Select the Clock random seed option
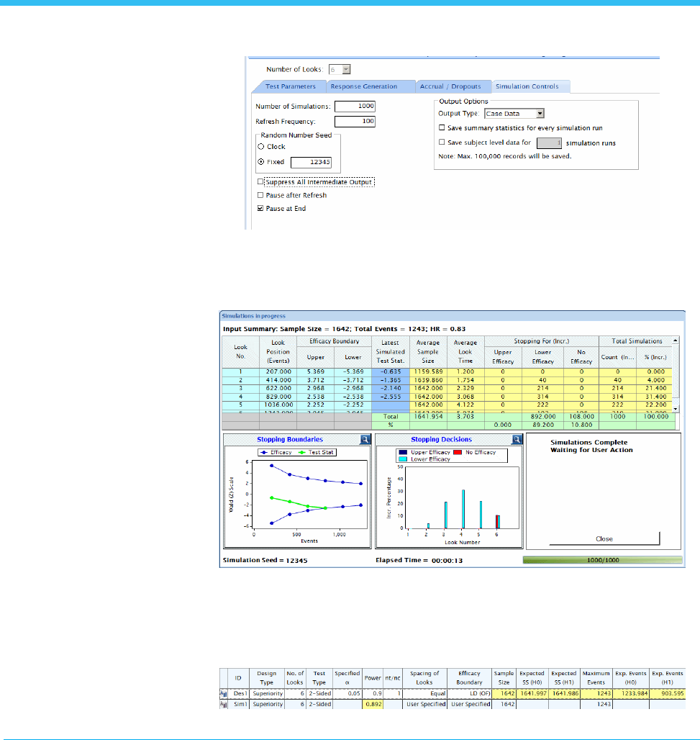Viewport: 700px width, 740px height. pos(261,147)
